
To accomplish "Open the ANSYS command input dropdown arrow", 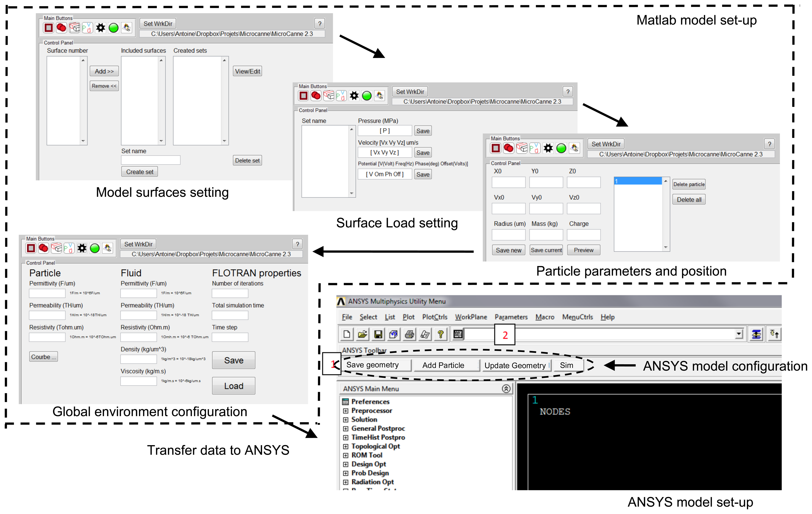I will [x=738, y=334].
